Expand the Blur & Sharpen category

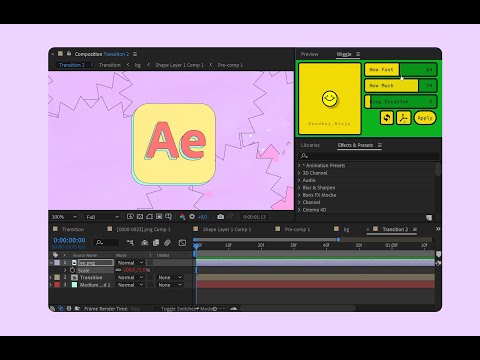click(299, 188)
